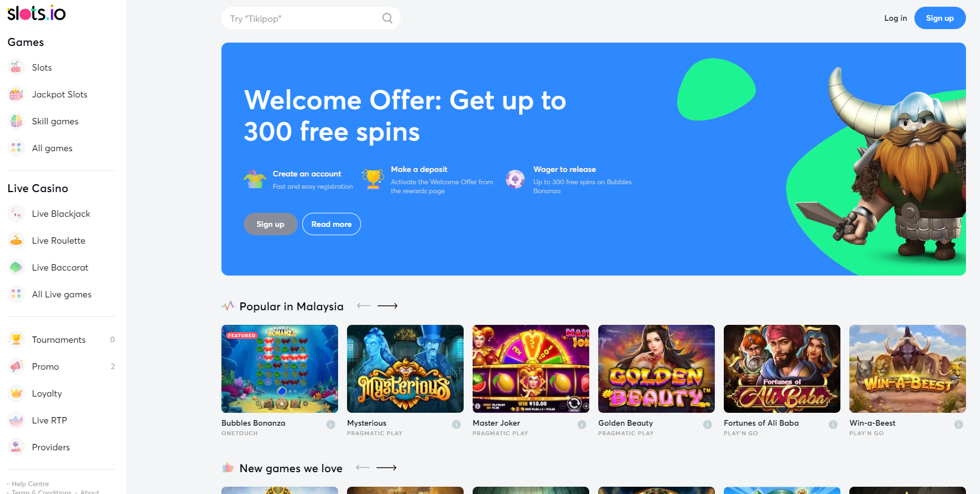Image resolution: width=980 pixels, height=494 pixels.
Task: Advance Popular in Malaysia carousel right
Action: tap(387, 306)
